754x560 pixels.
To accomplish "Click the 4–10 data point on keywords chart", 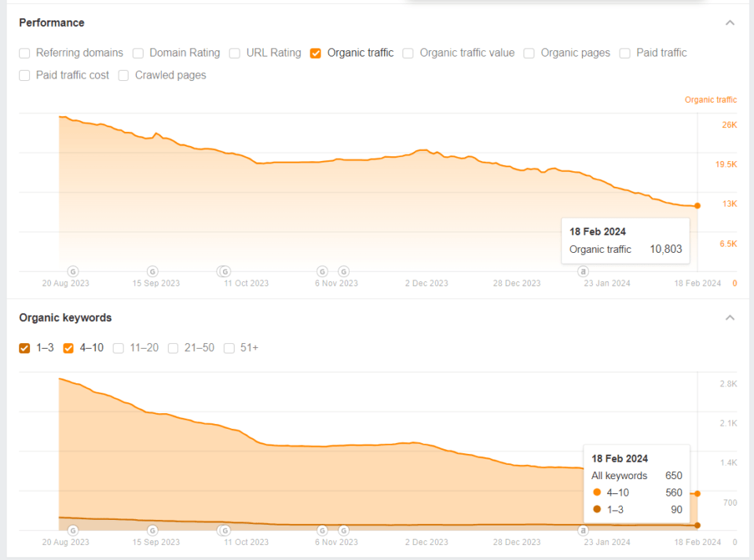I will [x=697, y=494].
